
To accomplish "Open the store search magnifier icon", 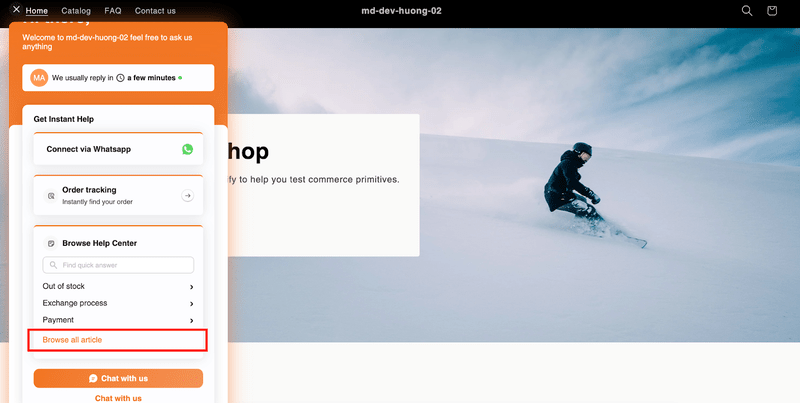I will pyautogui.click(x=747, y=11).
